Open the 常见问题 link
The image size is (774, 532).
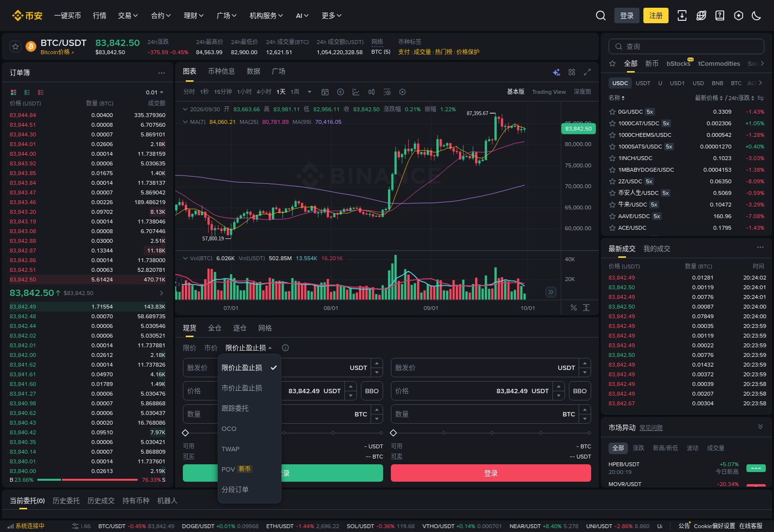coord(651,428)
